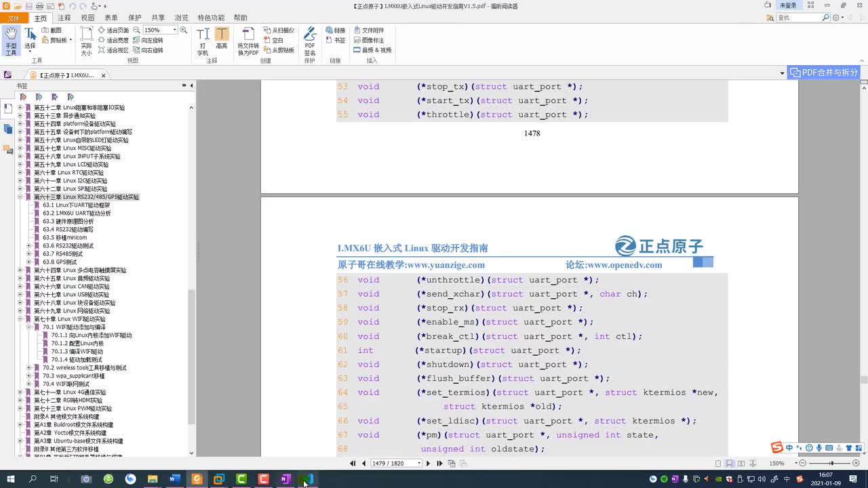This screenshot has height=488, width=868.
Task: Open bookmark 63.2 I.MX6U UART驱动分析
Action: (77, 213)
